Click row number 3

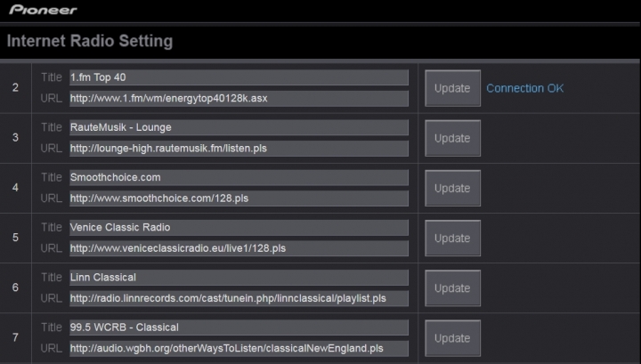pos(15,137)
